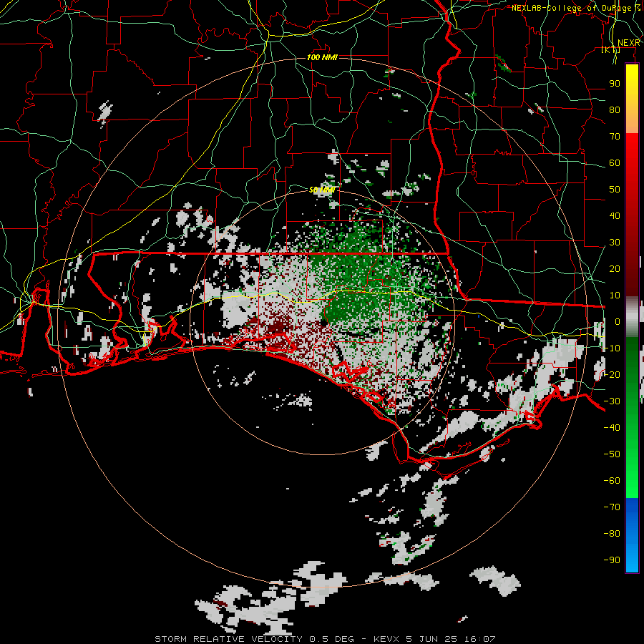Select the 80 value on velocity scale
Viewport: 644px width, 644px height.
tap(615, 109)
